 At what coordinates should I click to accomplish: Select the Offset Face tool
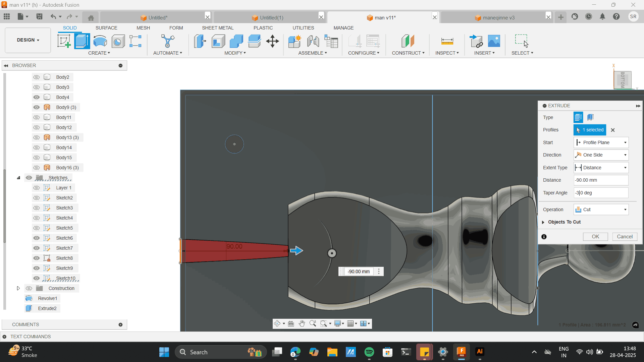click(254, 41)
